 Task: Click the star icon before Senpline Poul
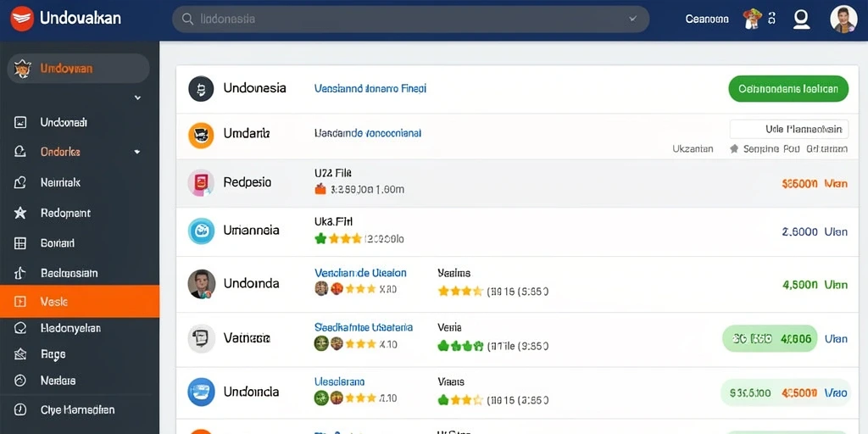click(734, 149)
